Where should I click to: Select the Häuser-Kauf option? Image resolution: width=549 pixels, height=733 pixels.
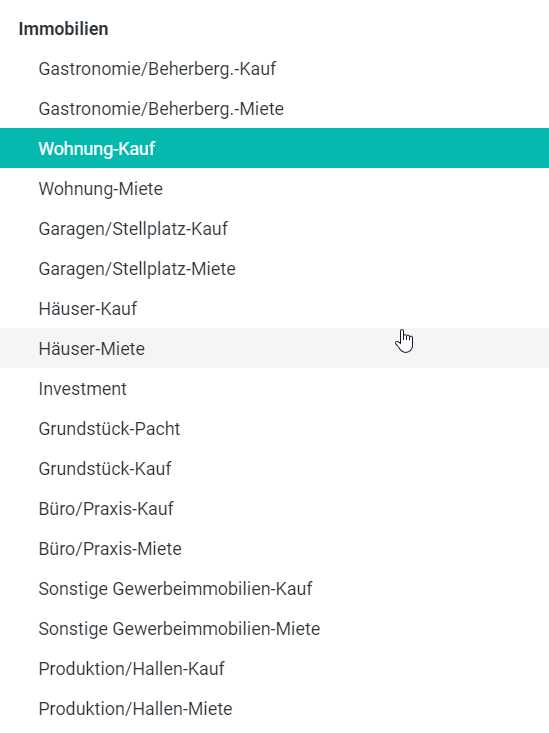coord(274,309)
